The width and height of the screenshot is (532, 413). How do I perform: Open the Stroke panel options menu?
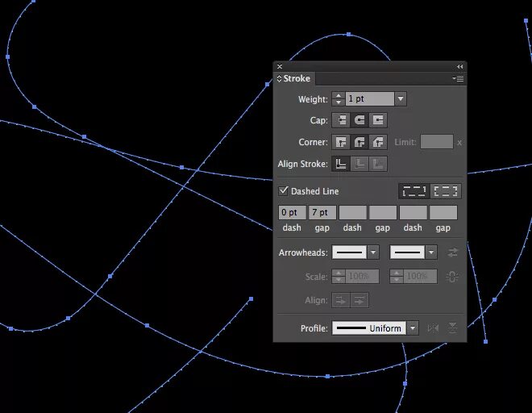tap(458, 78)
